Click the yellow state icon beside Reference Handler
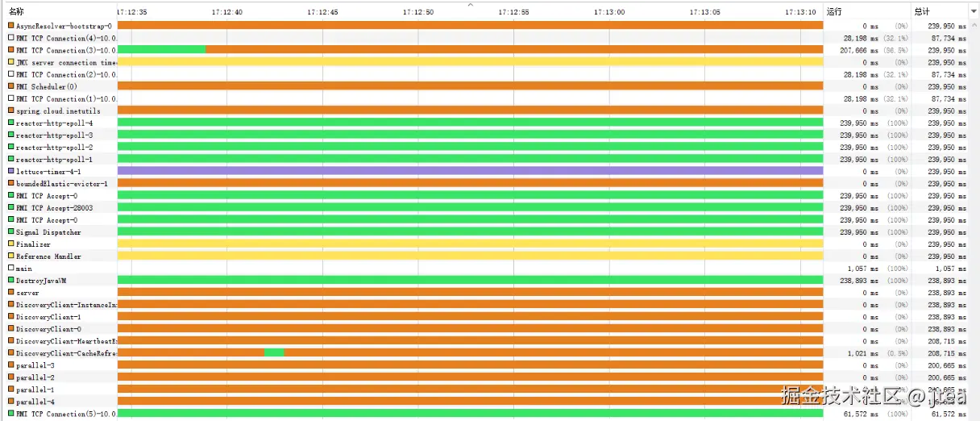 point(11,256)
